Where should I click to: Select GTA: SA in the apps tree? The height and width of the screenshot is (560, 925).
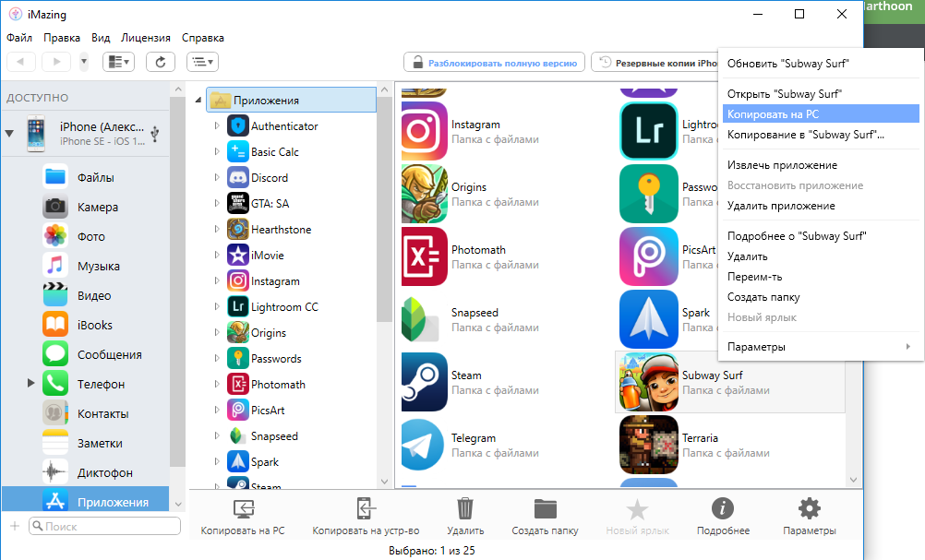click(270, 203)
